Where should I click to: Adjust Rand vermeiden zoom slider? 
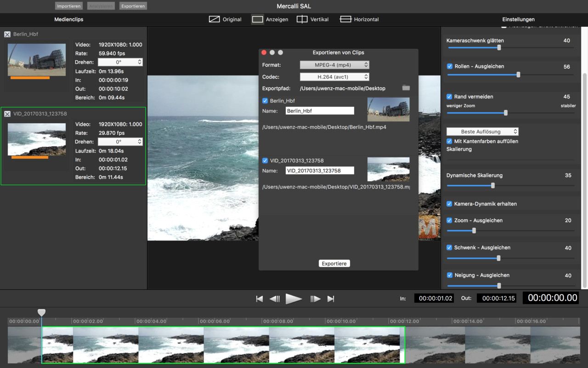pyautogui.click(x=506, y=113)
